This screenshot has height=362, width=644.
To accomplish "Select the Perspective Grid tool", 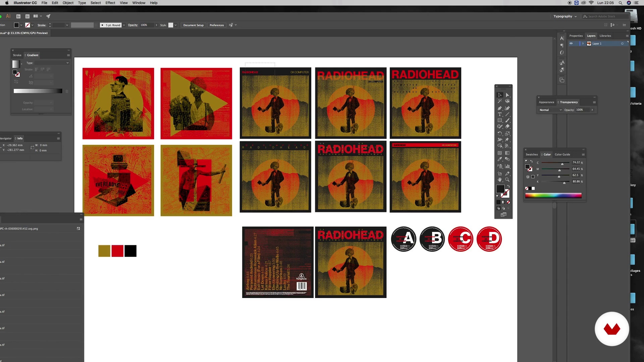I will click(507, 146).
